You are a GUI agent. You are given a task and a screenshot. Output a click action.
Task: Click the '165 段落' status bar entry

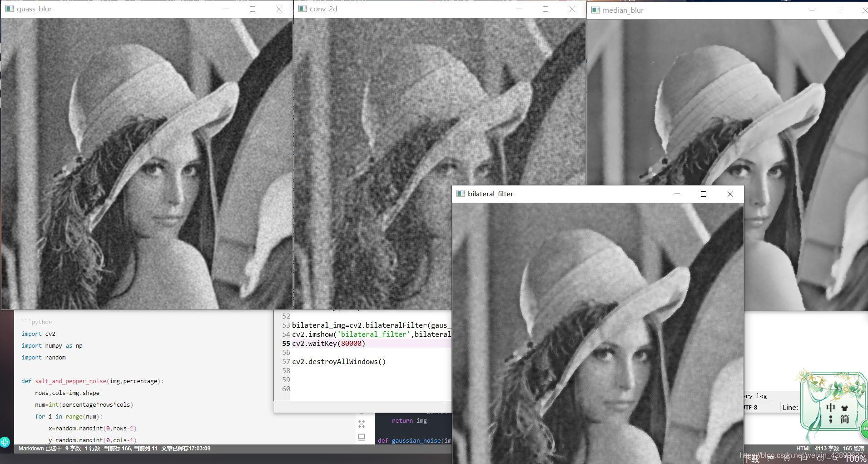pos(853,449)
